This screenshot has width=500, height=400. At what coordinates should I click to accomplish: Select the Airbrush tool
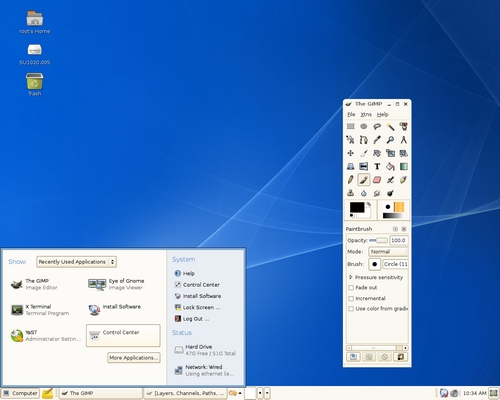(390, 180)
